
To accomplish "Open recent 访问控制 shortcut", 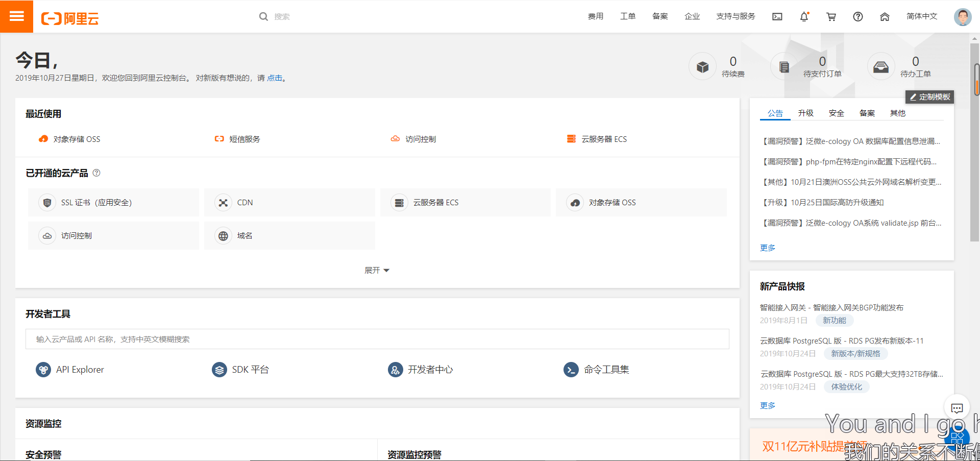I will [x=413, y=139].
